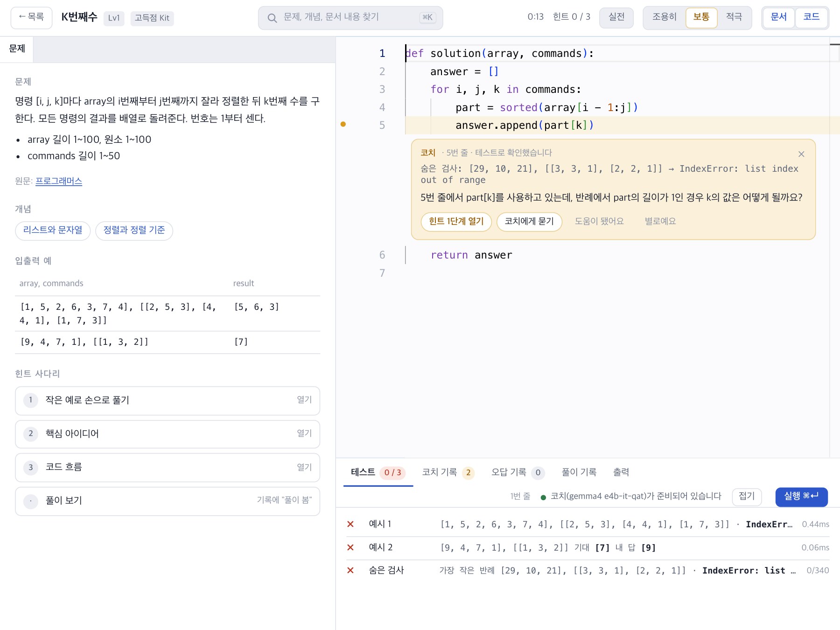Click code line 6 return answer
The image size is (840, 630).
pyautogui.click(x=471, y=255)
